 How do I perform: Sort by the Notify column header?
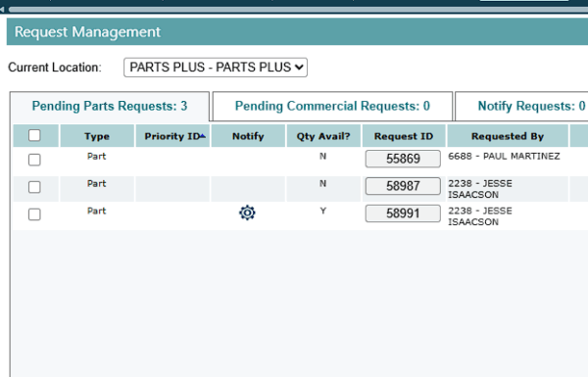pos(248,136)
